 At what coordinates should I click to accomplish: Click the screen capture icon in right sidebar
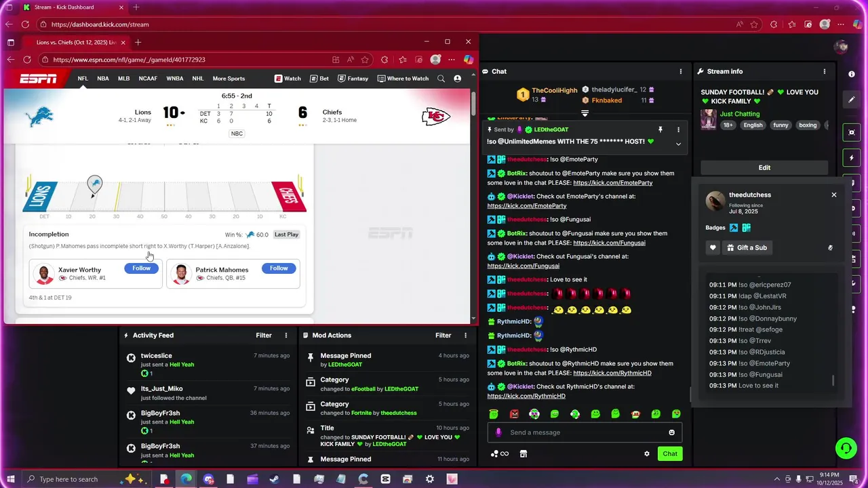click(x=852, y=132)
